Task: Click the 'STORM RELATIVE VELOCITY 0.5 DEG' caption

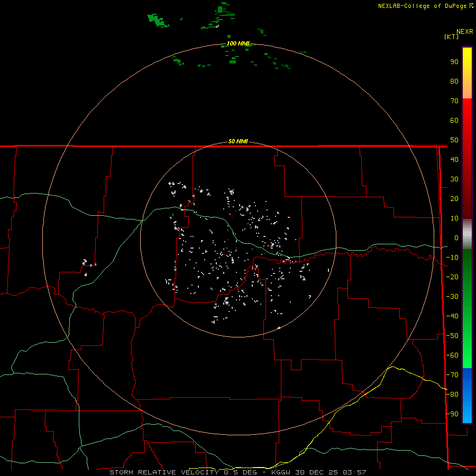Action: [x=183, y=472]
